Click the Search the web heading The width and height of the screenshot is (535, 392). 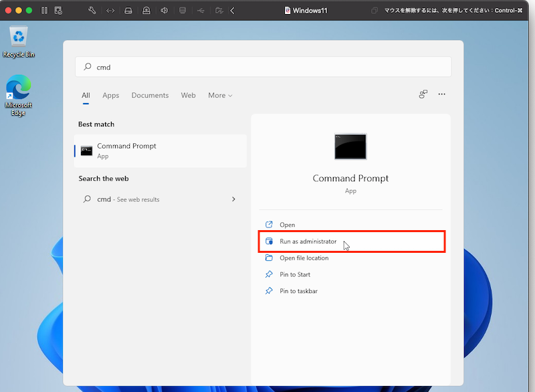104,179
